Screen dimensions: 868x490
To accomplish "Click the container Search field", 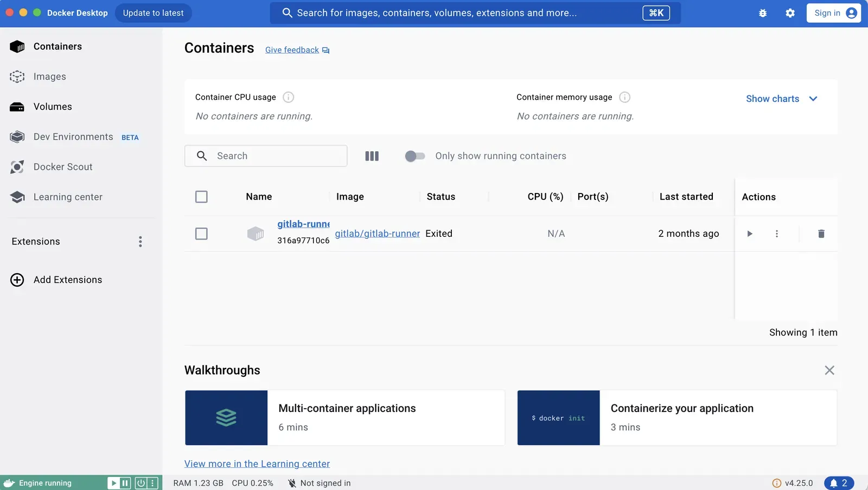I will [x=265, y=156].
